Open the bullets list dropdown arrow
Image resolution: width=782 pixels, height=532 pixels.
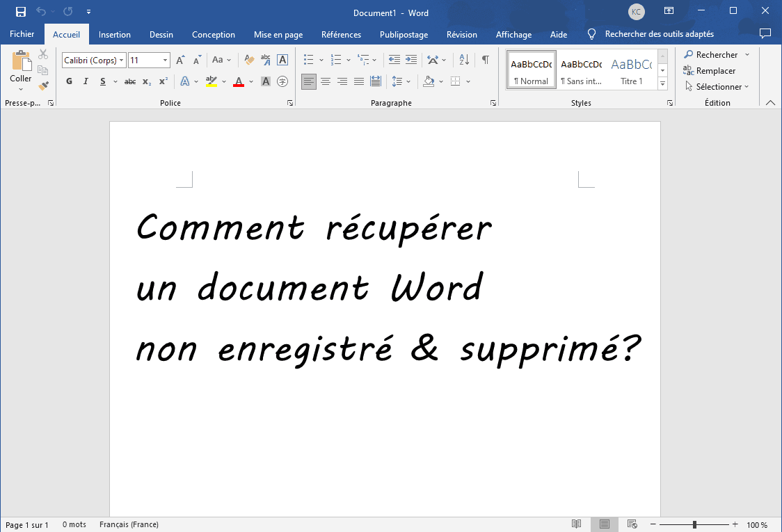pos(321,61)
